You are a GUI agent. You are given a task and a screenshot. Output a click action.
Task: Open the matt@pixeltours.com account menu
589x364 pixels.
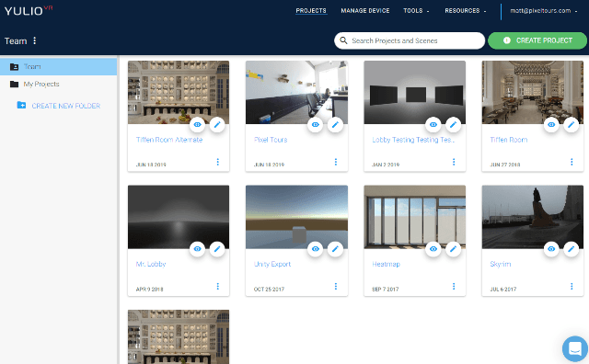[x=544, y=10]
